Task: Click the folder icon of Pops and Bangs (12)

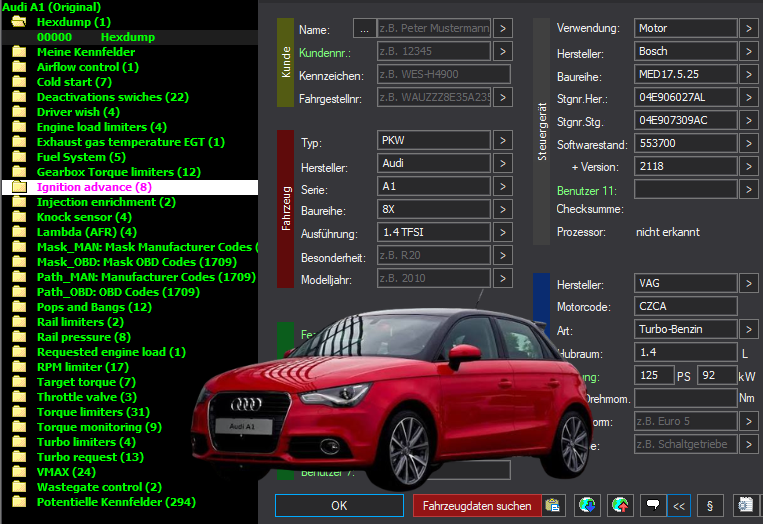Action: click(x=19, y=307)
